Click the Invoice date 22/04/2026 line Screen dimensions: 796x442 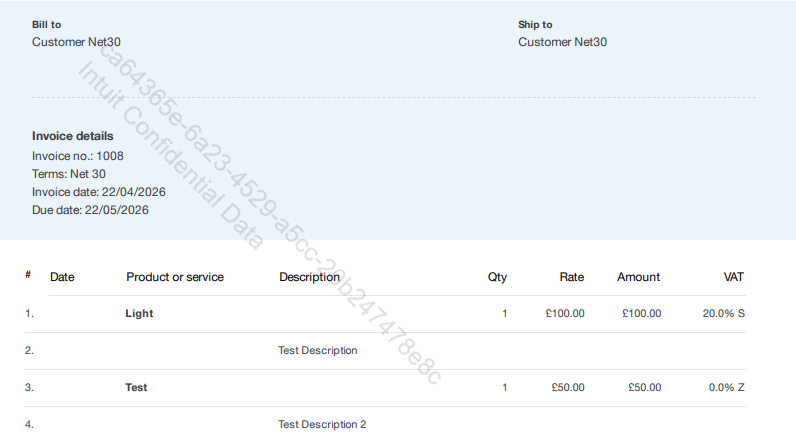pos(99,192)
